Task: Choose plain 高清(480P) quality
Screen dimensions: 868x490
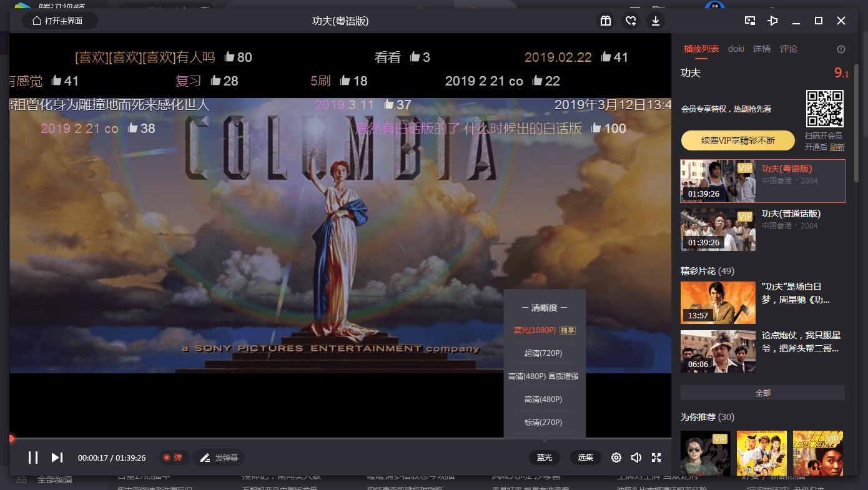Action: [543, 399]
